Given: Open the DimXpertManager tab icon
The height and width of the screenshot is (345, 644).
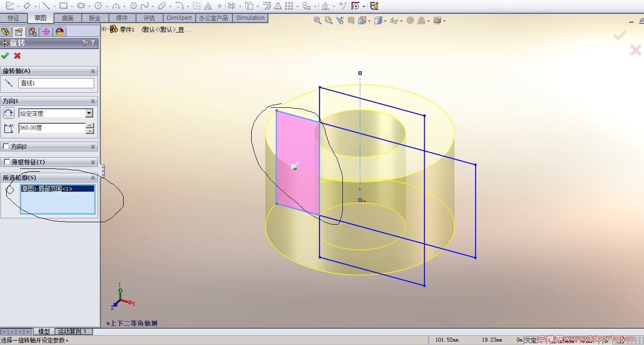Looking at the screenshot, I should (46, 32).
